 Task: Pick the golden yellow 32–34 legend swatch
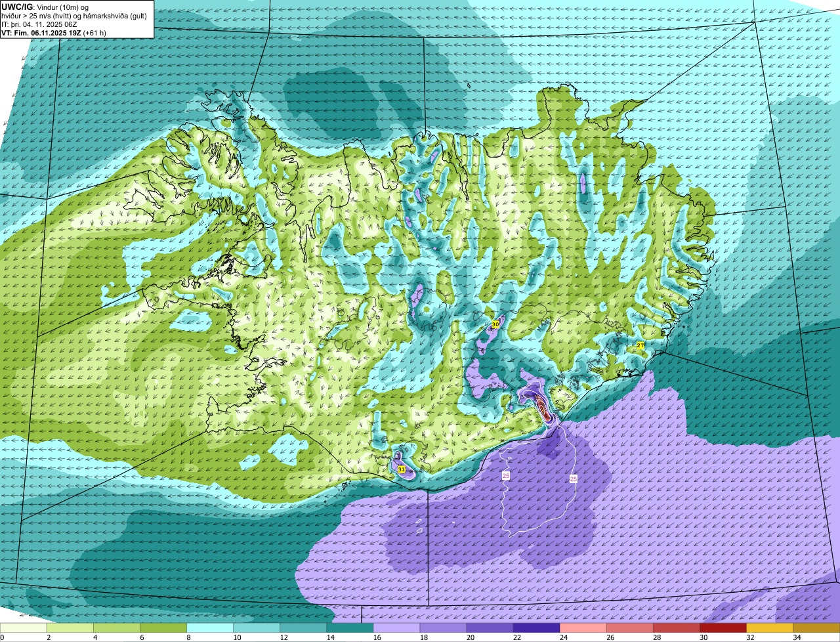tap(769, 628)
